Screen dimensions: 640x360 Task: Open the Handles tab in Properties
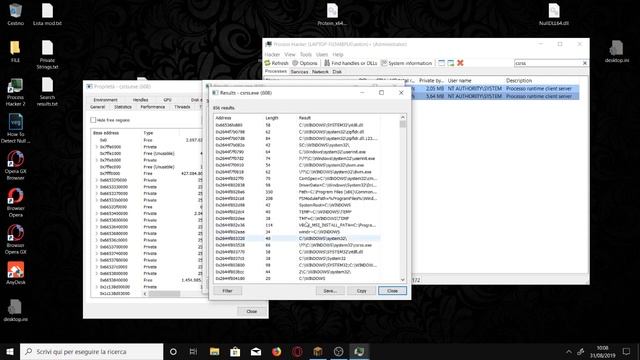tap(140, 100)
